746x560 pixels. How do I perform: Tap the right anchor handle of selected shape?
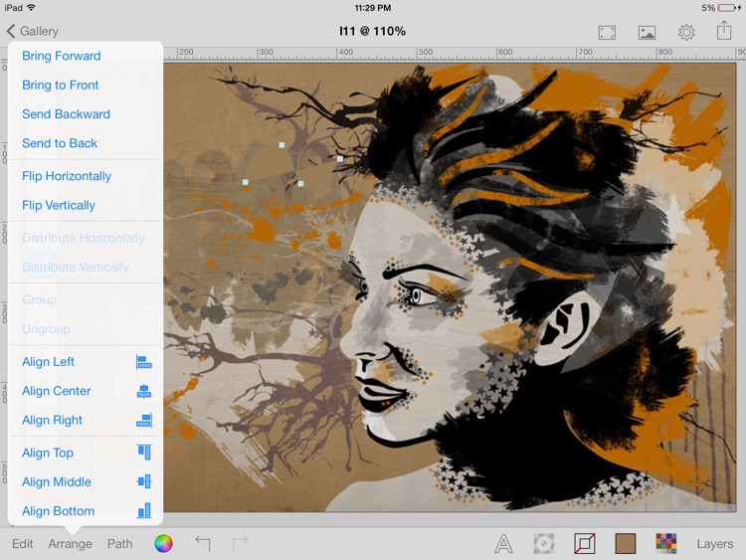tap(340, 159)
